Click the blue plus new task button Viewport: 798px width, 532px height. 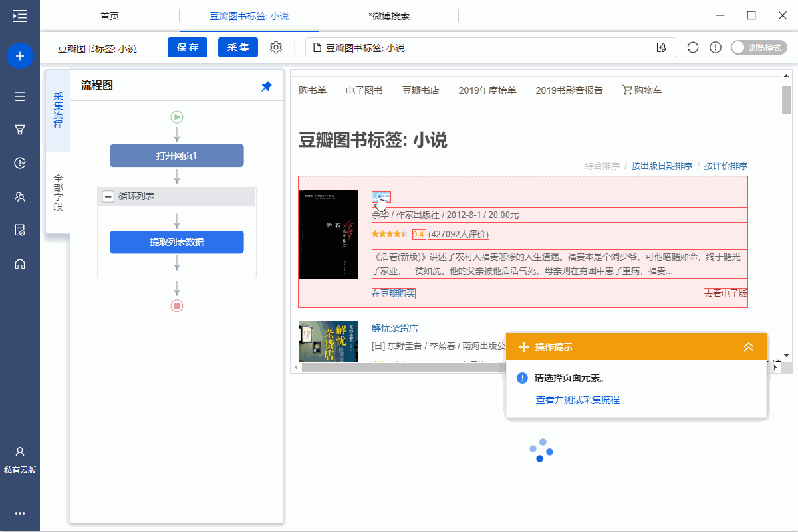(x=20, y=56)
